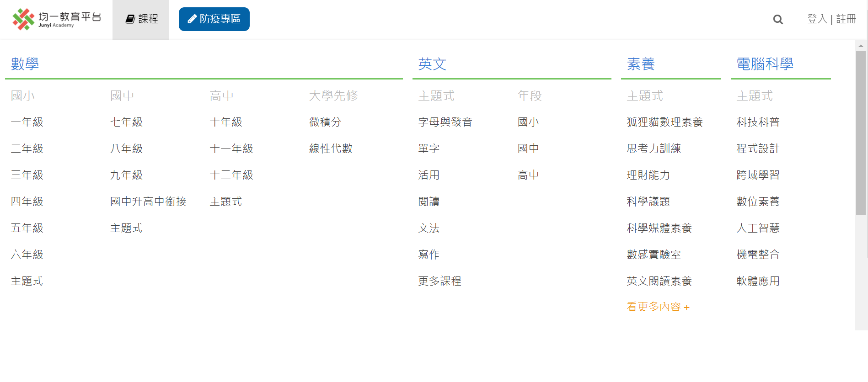Open 科學媒體素養 course
The width and height of the screenshot is (868, 382).
(x=659, y=228)
